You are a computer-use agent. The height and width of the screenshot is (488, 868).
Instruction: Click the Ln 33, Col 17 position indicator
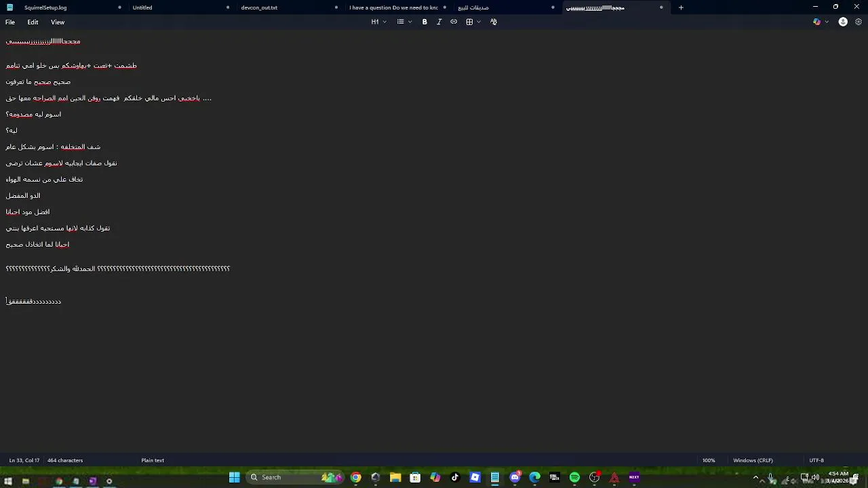coord(24,460)
